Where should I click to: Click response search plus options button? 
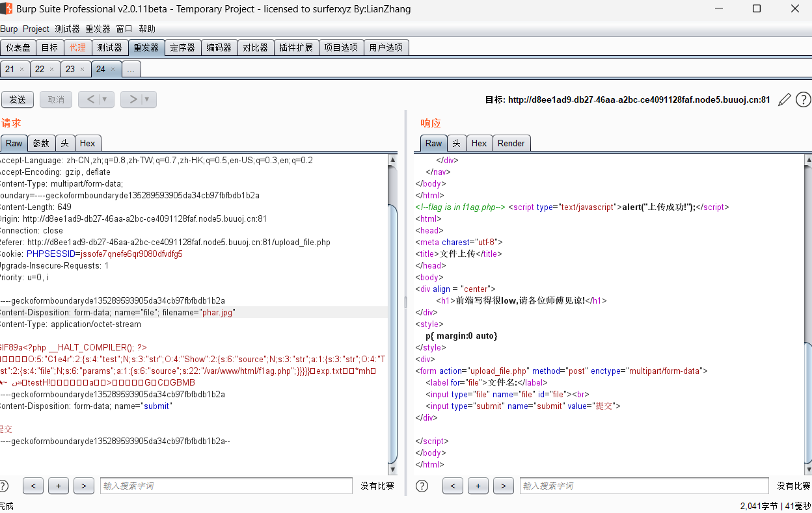[478, 486]
